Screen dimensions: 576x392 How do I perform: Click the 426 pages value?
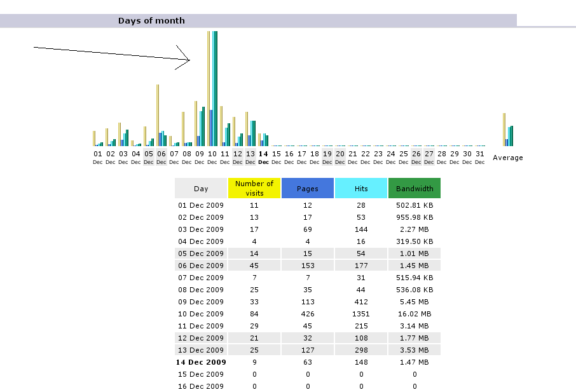click(x=308, y=314)
